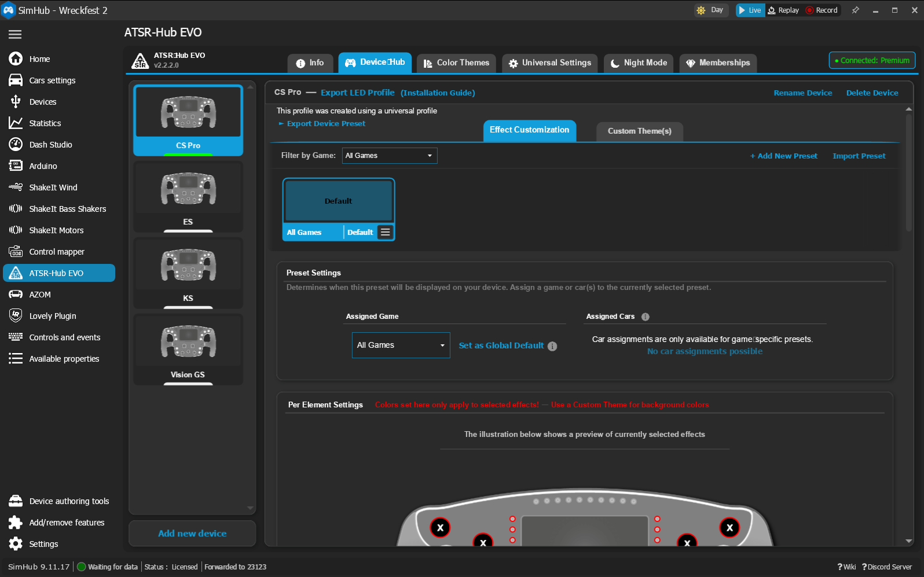This screenshot has width=924, height=577.
Task: Select the KS device thumbnail
Action: pyautogui.click(x=188, y=273)
